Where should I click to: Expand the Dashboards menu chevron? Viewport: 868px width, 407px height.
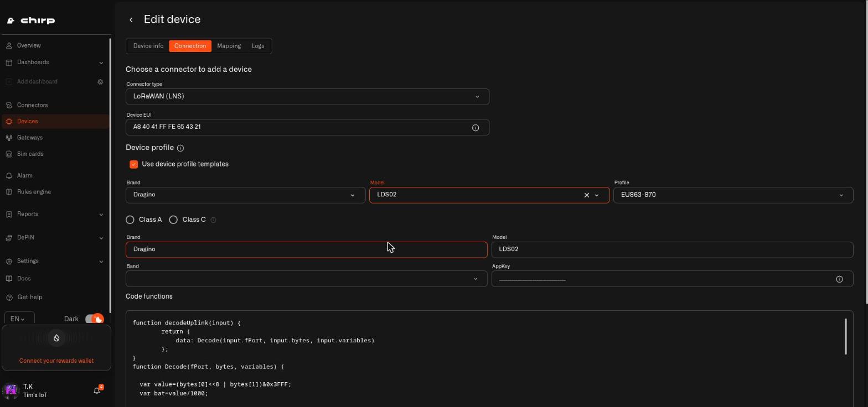[x=101, y=62]
